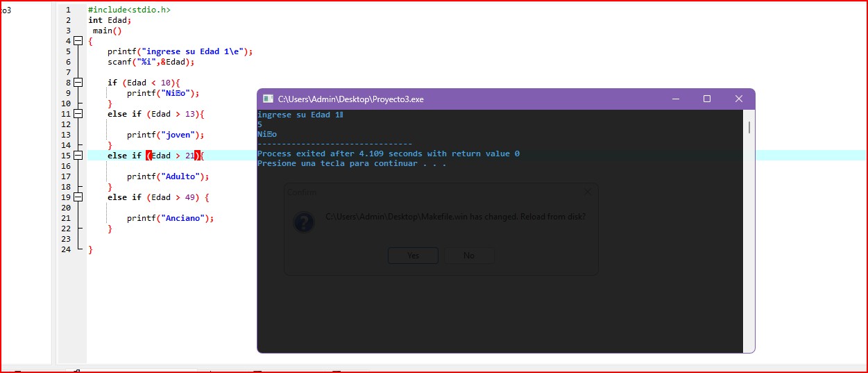Minimize the Proyecto3.exe console window
Screen dimensions: 868x373
pyautogui.click(x=675, y=99)
